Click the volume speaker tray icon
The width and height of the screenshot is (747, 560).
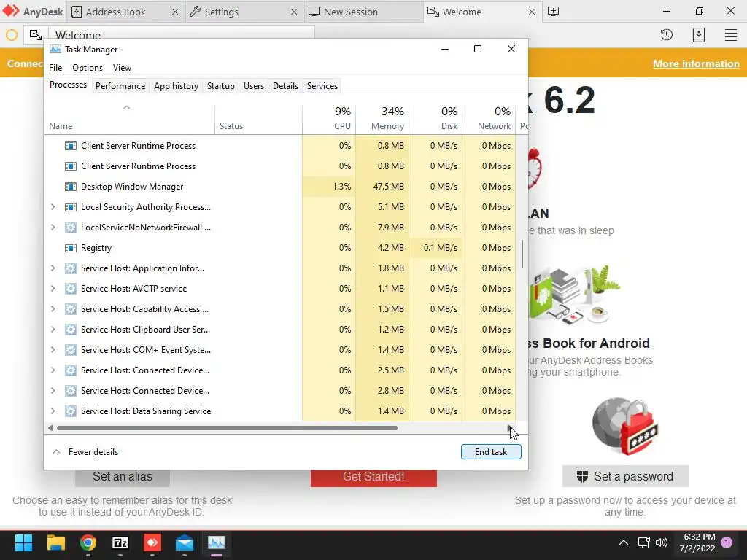pos(661,542)
